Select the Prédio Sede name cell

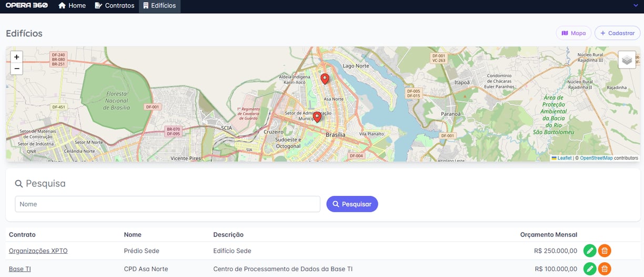[142, 251]
